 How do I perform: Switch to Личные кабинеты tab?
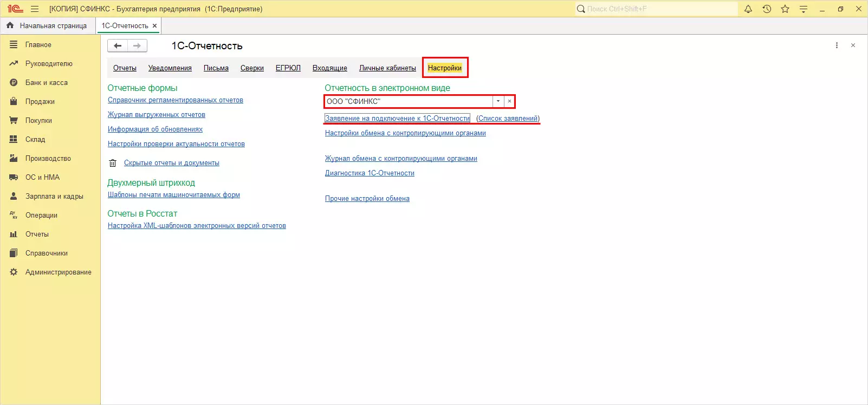(387, 68)
